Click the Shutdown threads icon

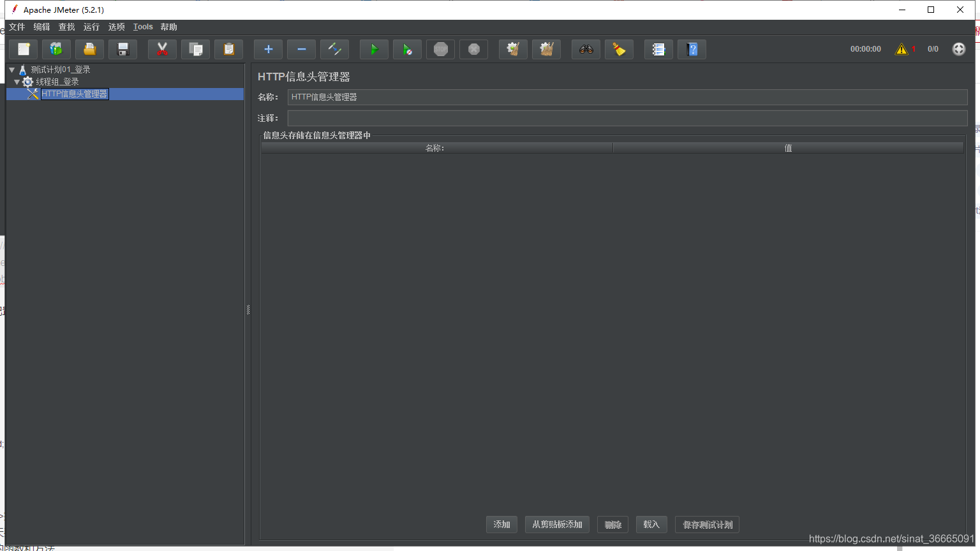tap(473, 49)
